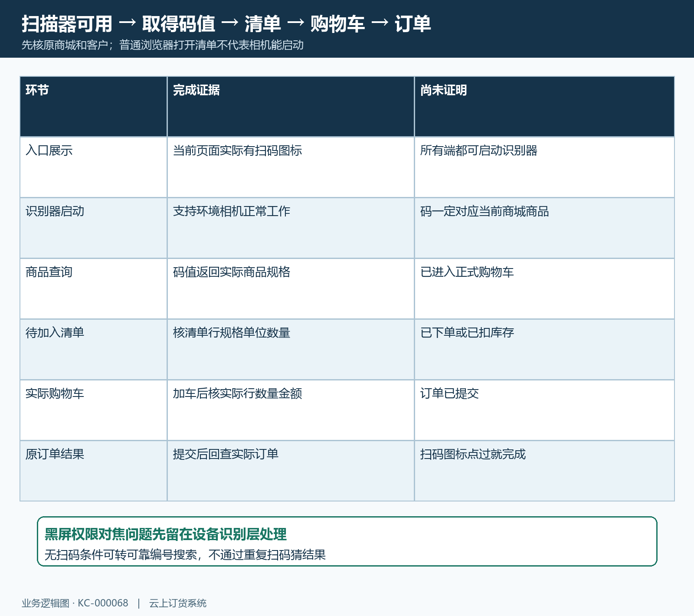Select the 实际购物车 row cell
The height and width of the screenshot is (616, 694).
[93, 410]
